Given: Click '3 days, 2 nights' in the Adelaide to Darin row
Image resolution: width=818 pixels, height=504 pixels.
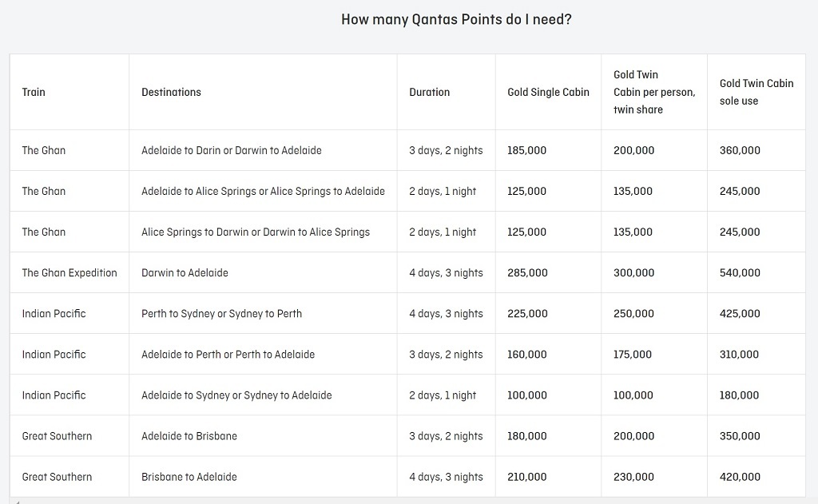Looking at the screenshot, I should (x=446, y=150).
